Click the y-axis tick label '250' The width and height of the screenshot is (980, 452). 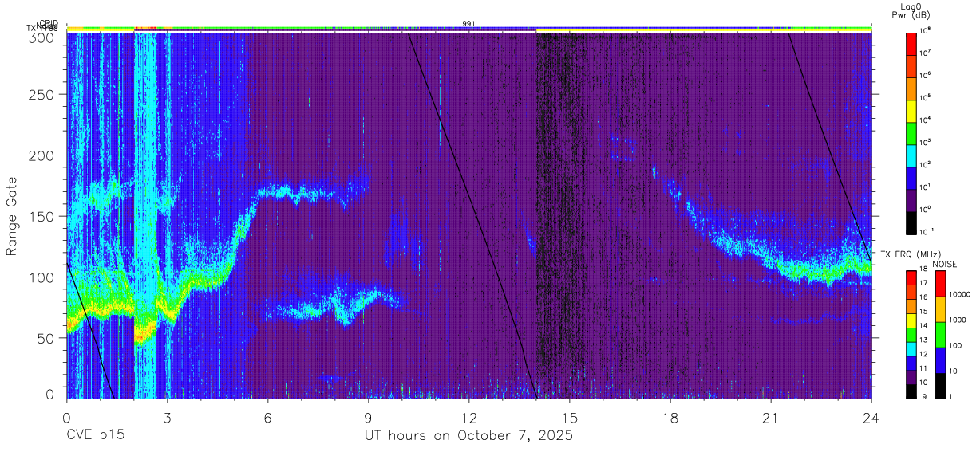pos(42,95)
